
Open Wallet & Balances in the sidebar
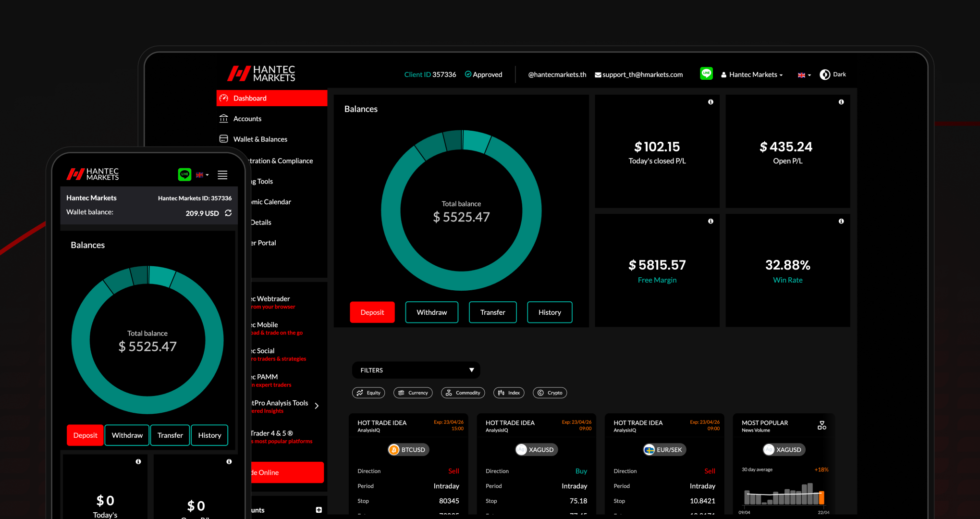260,139
